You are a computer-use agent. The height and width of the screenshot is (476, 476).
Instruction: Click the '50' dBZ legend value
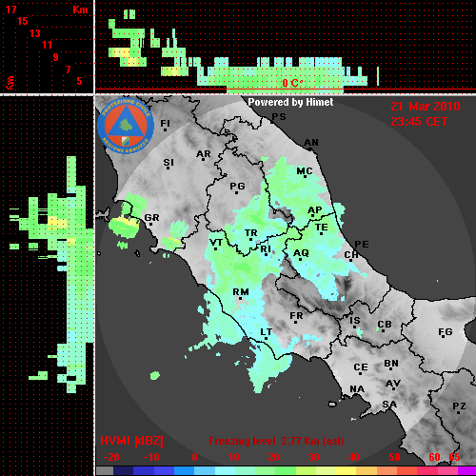click(x=394, y=457)
